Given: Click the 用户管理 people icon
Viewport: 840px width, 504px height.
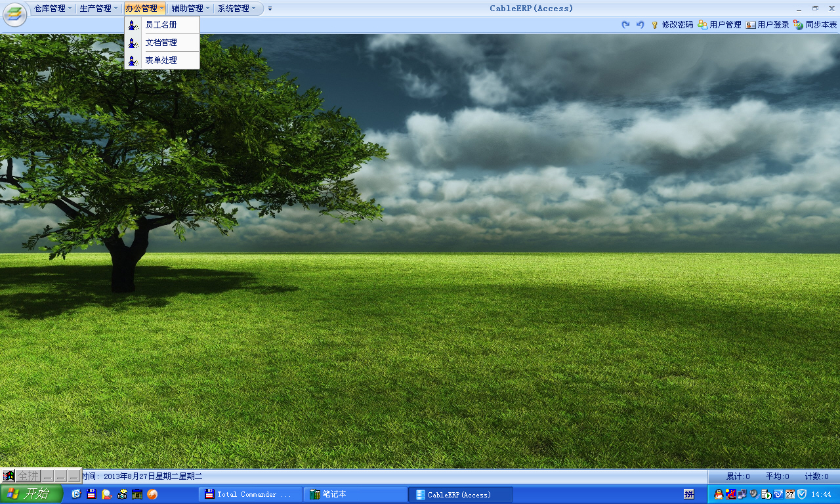Looking at the screenshot, I should pos(703,25).
